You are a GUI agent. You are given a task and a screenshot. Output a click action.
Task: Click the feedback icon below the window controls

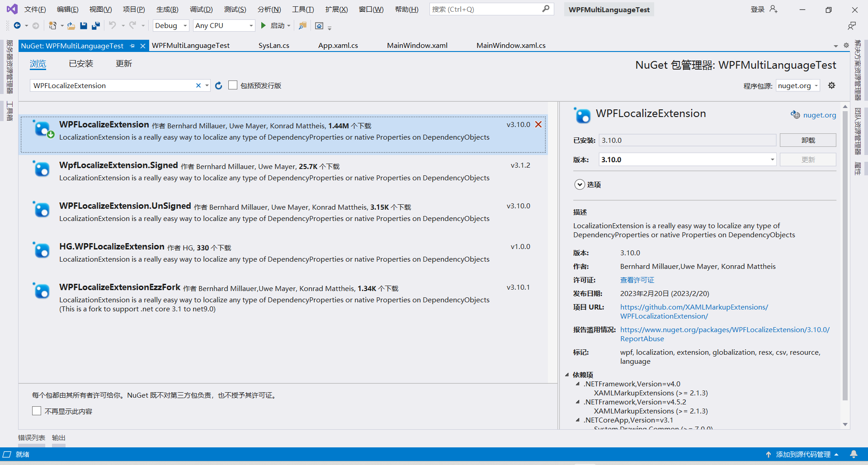tap(852, 26)
